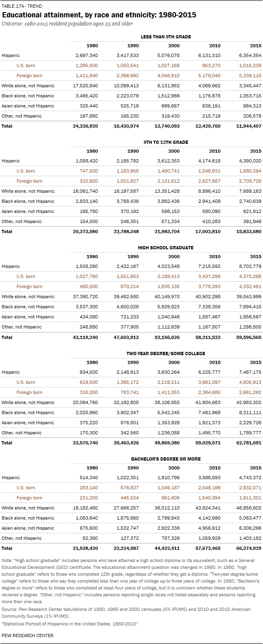Select TWO-YEAR DEGREE/SOME COLLEGE header
This screenshot has height=644, width=263.
coord(166,354)
